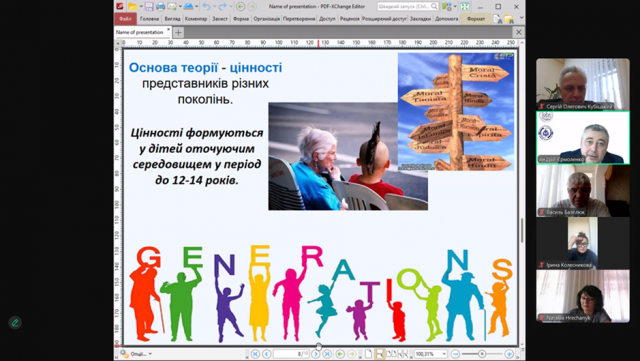Open the Redo history dropdown arrow
This screenshot has width=640, height=361.
pos(231,7)
